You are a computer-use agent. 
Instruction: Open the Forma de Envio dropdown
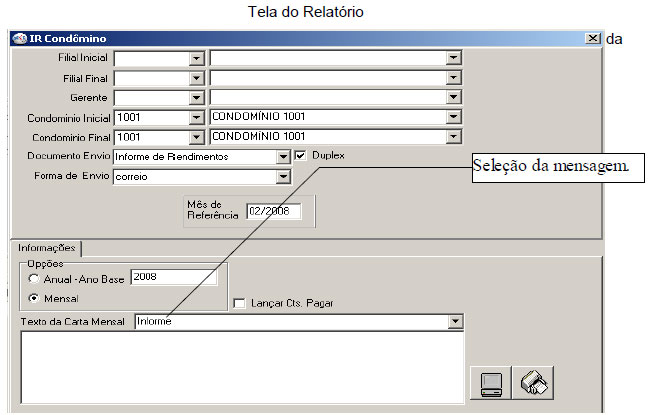[x=283, y=177]
